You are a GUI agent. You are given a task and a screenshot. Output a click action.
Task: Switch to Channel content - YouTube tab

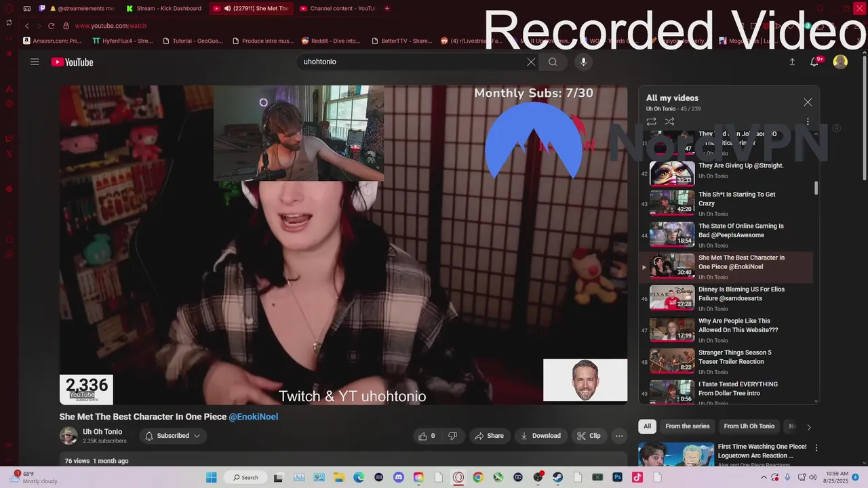point(338,9)
